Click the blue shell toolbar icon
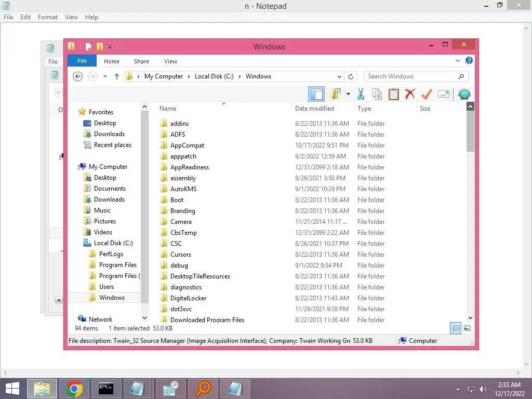The image size is (532, 399). (464, 94)
